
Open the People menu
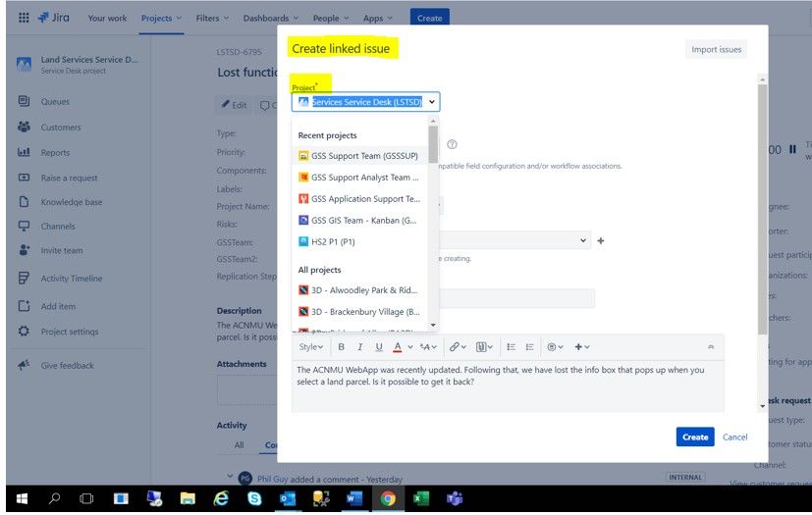coord(331,18)
